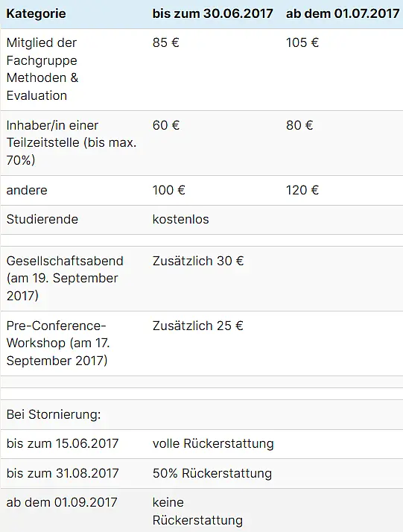Click the 120 € price

pos(302,190)
